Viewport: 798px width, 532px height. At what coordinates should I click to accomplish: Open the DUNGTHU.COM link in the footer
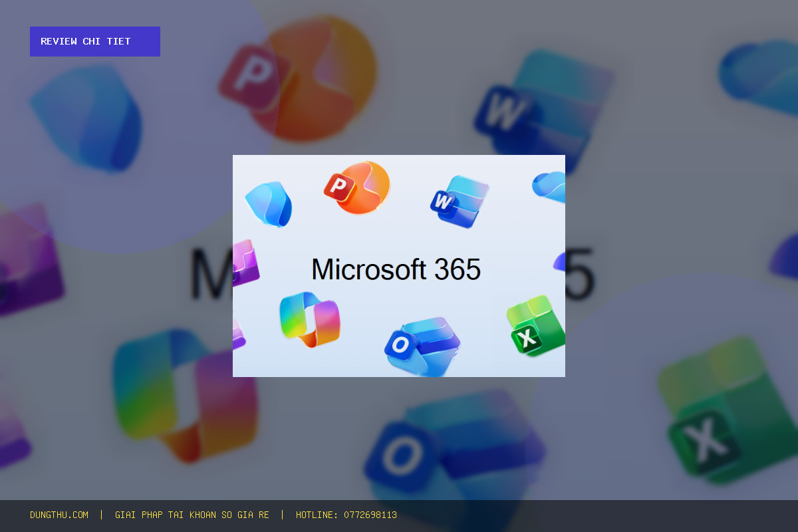(x=59, y=515)
